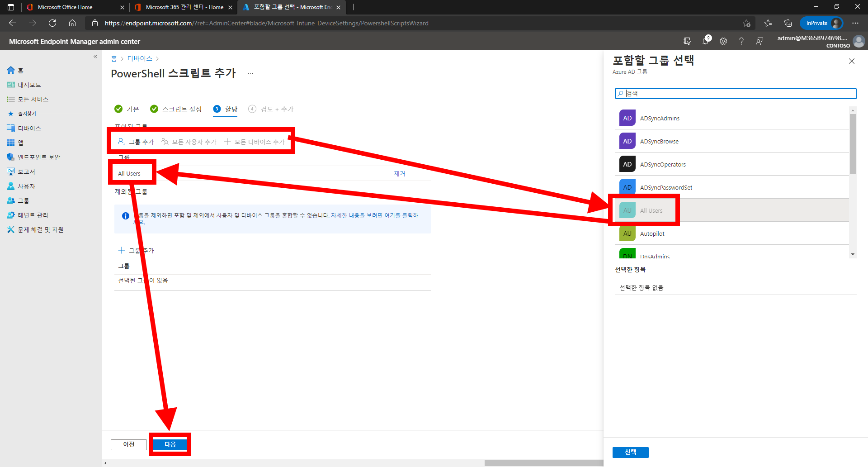Screen dimensions: 868x467
Task: Open help question mark icon
Action: [x=741, y=41]
